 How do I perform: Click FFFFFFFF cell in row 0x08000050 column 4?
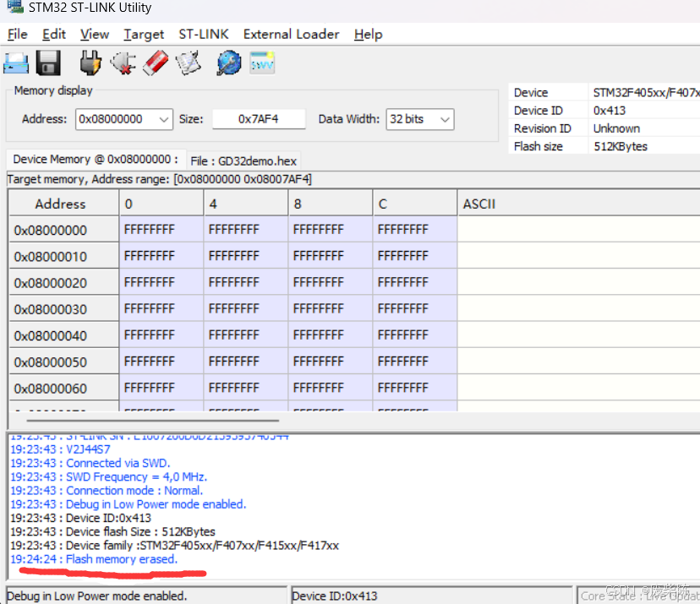(x=246, y=362)
